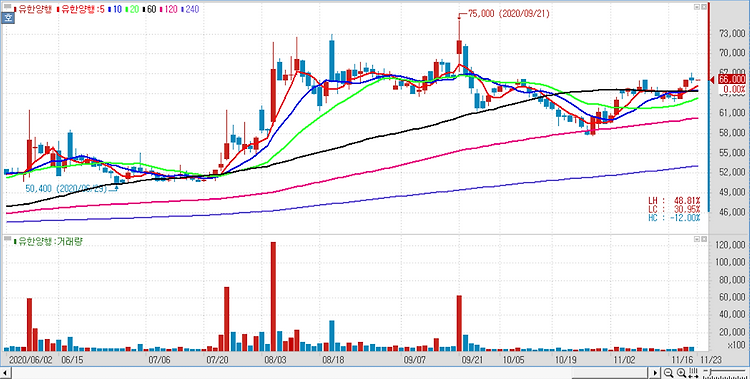
Task: Click the 유한양행 :거래량 volume legend
Action: (x=48, y=242)
